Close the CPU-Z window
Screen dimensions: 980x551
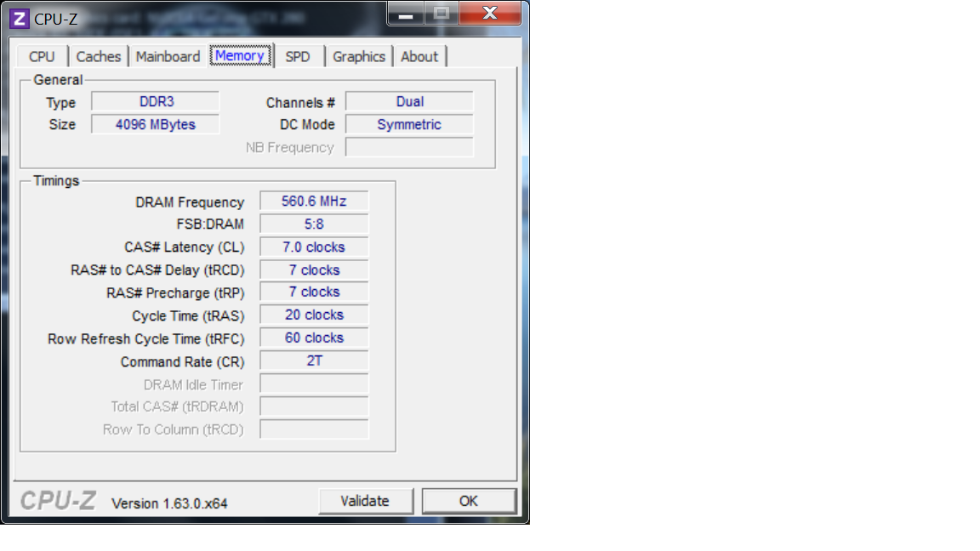(x=491, y=14)
